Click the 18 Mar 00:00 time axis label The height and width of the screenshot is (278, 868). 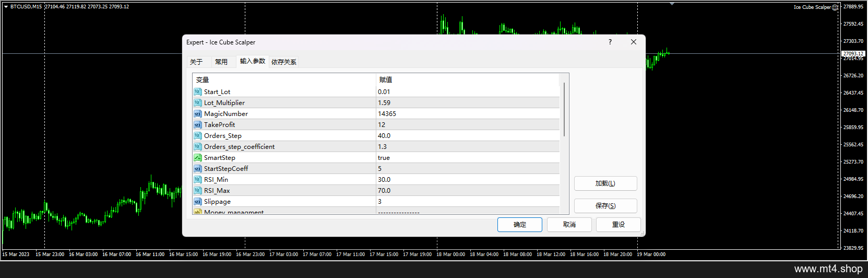tap(450, 254)
